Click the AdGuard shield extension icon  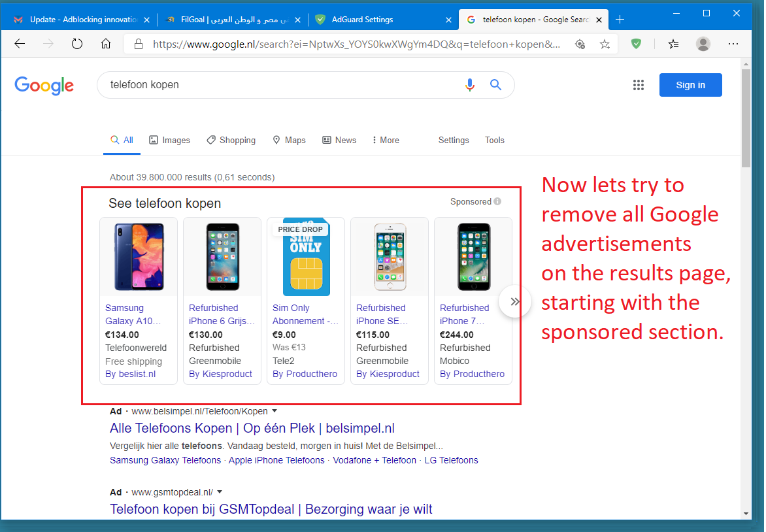[x=636, y=44]
